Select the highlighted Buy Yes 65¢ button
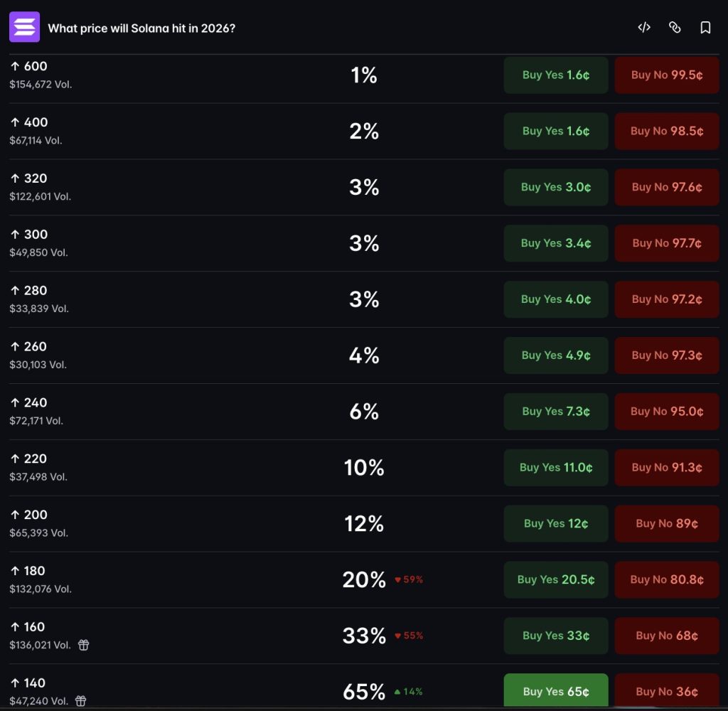This screenshot has width=728, height=711. click(556, 691)
